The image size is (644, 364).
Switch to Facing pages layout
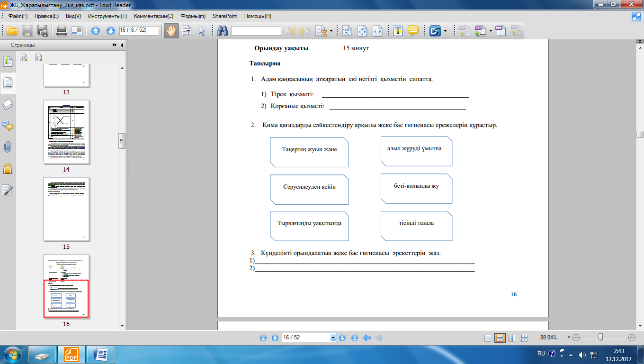(512, 338)
